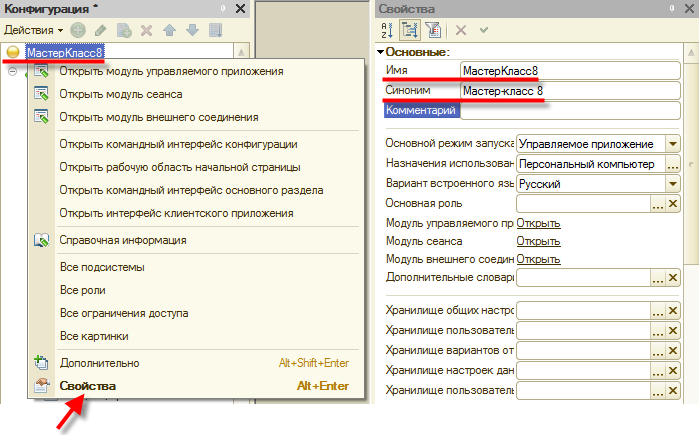This screenshot has width=699, height=435.
Task: Open Основной режим запуска dropdown
Action: pos(671,144)
